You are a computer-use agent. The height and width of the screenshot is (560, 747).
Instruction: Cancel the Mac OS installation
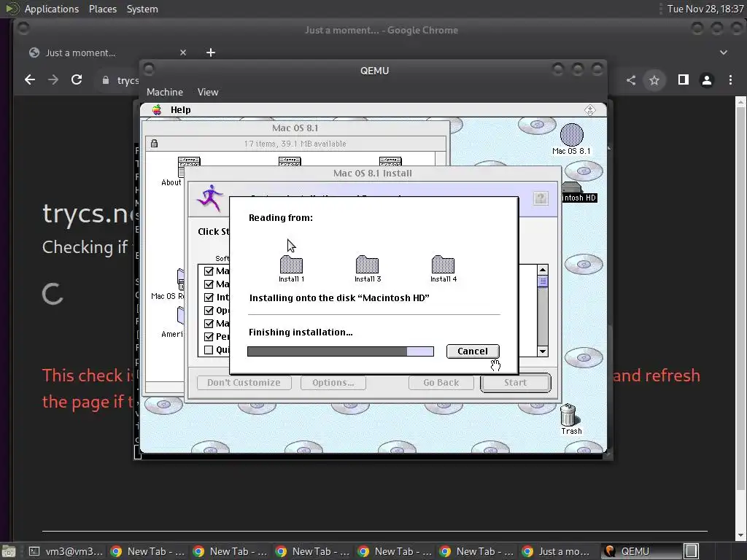point(473,351)
